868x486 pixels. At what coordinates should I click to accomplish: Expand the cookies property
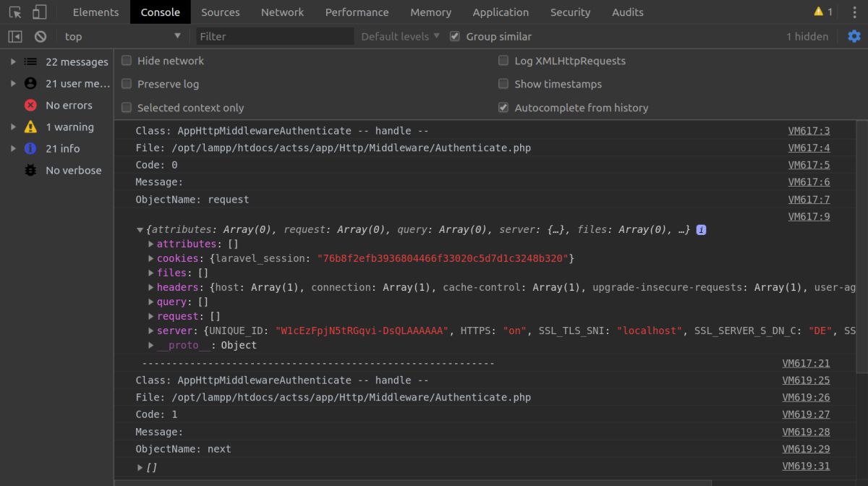point(151,258)
